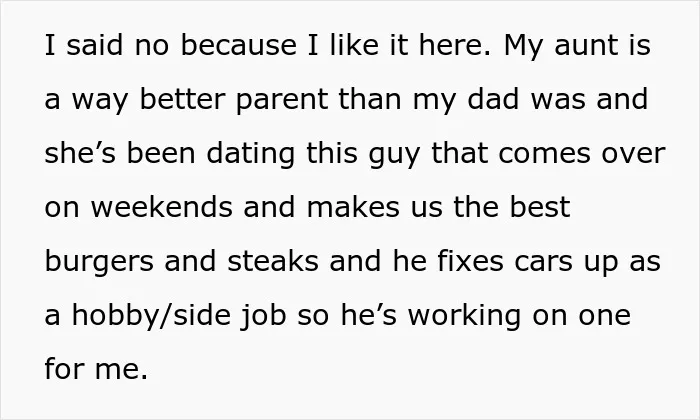Click the final words "for me."

pyautogui.click(x=96, y=368)
